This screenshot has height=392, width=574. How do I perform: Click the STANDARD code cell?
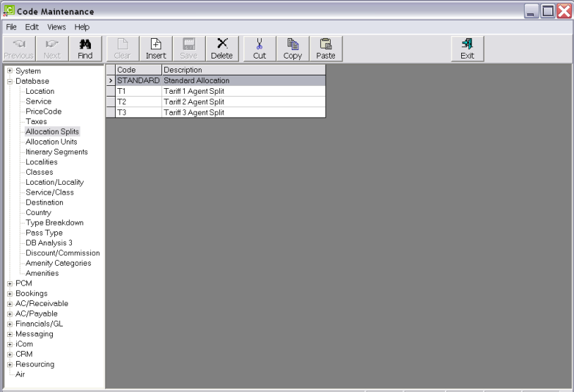(x=139, y=80)
